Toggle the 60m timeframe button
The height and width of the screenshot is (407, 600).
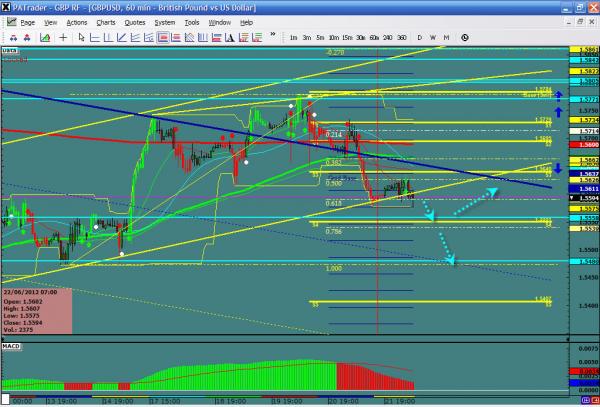374,38
